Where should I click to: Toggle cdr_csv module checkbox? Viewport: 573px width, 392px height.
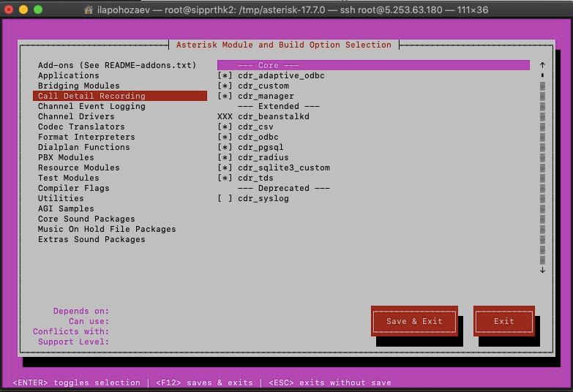[225, 127]
